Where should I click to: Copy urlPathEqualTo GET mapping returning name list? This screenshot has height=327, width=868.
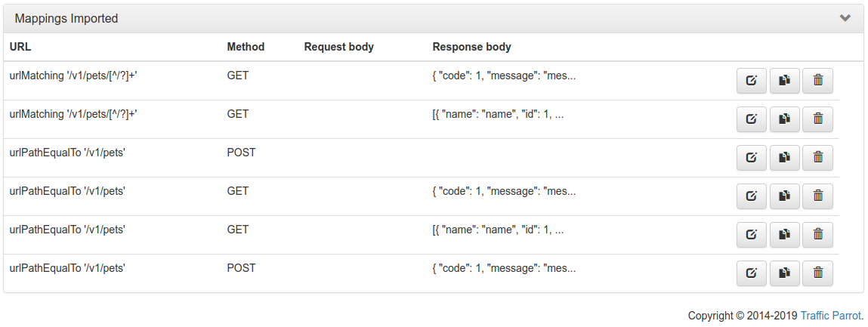(x=784, y=234)
